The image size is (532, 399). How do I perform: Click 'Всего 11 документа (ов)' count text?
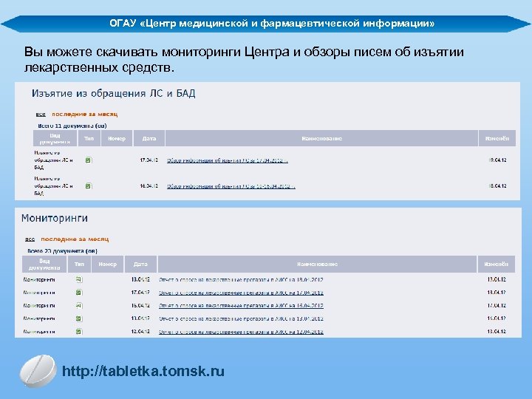(x=72, y=126)
